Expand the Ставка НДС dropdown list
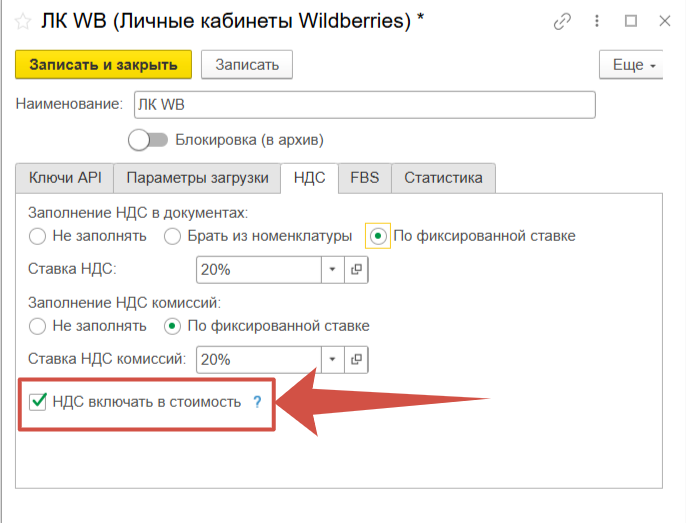The width and height of the screenshot is (686, 523). (x=332, y=269)
